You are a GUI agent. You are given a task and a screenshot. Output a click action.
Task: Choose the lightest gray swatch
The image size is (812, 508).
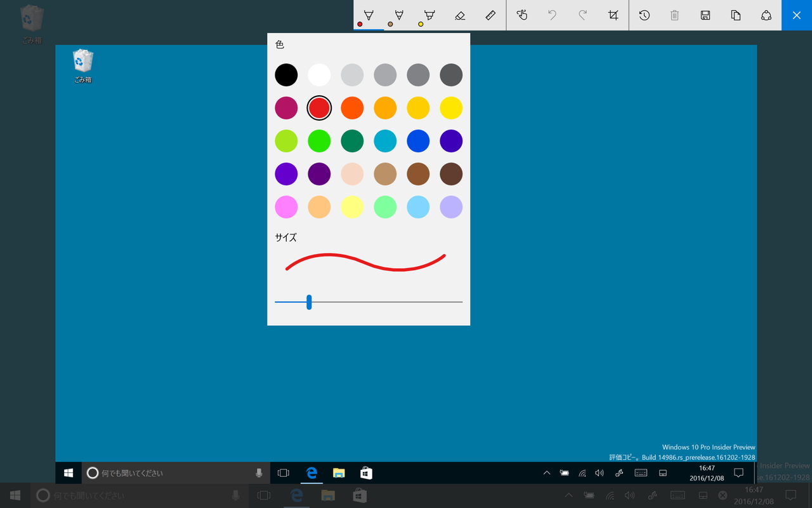point(352,75)
